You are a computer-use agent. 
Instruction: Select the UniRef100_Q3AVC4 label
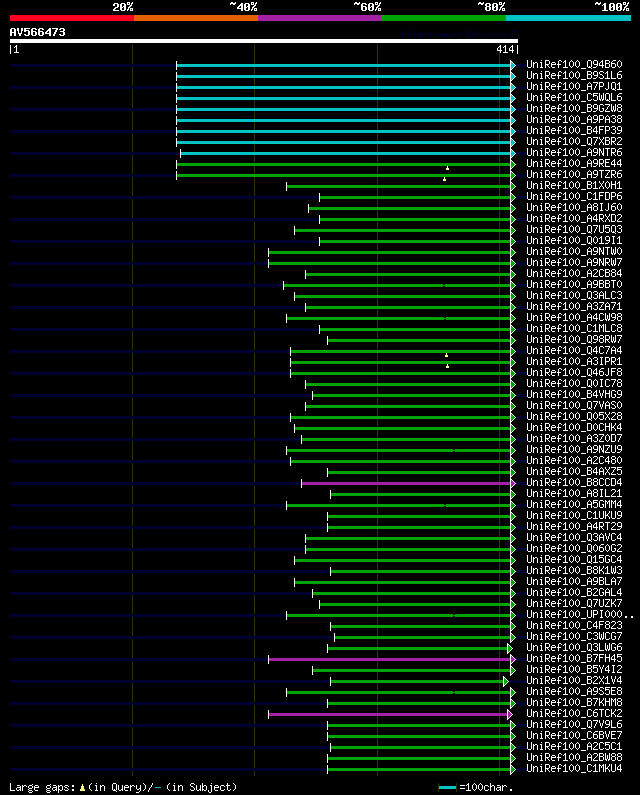click(x=574, y=537)
